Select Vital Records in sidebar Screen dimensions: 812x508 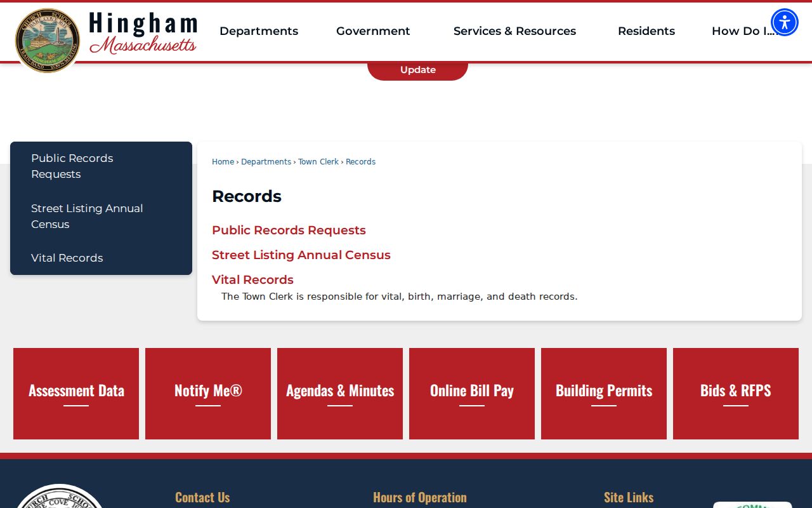pyautogui.click(x=101, y=258)
